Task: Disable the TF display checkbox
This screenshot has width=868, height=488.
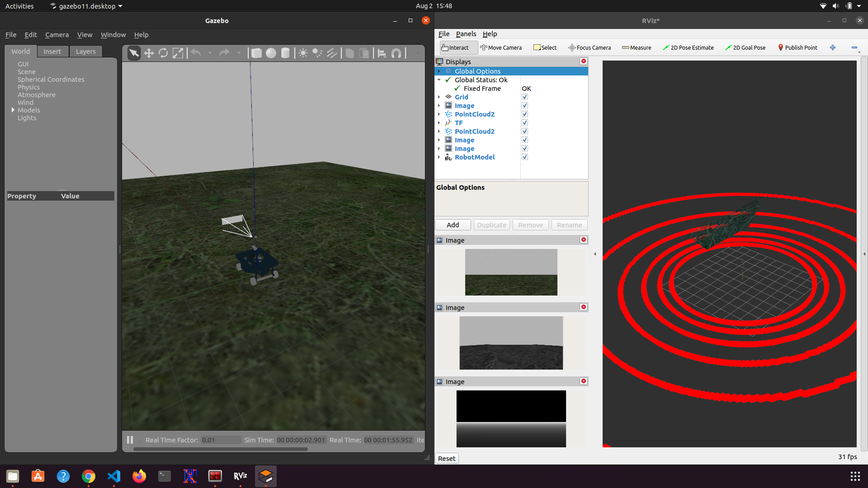Action: (x=525, y=123)
